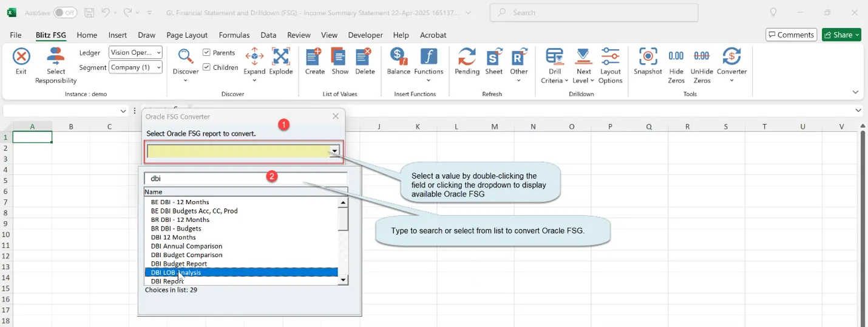Refresh Pending items icon
The height and width of the screenshot is (327, 868).
coord(467,57)
